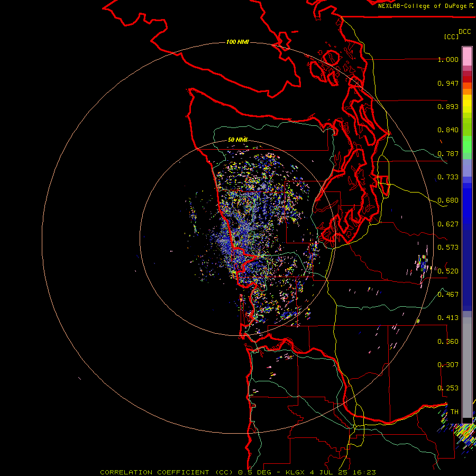Click the 0.307 scale value
Viewport: 476px width, 476px height.
click(x=448, y=365)
